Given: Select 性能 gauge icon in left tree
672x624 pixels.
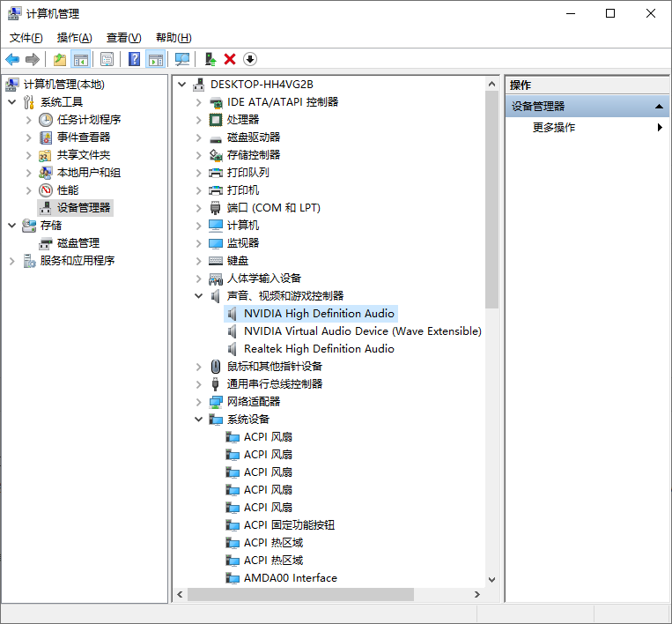Looking at the screenshot, I should tap(46, 190).
